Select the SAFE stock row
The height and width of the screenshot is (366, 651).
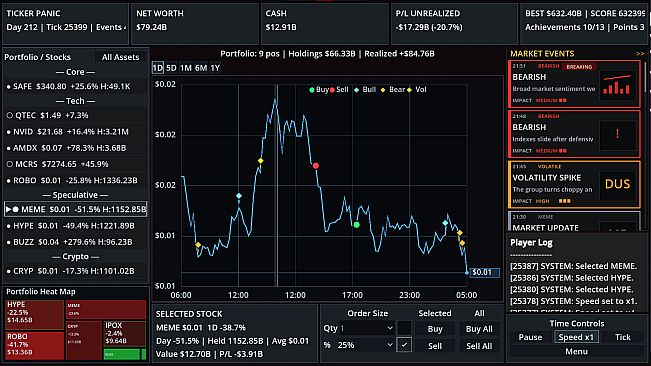pyautogui.click(x=75, y=86)
